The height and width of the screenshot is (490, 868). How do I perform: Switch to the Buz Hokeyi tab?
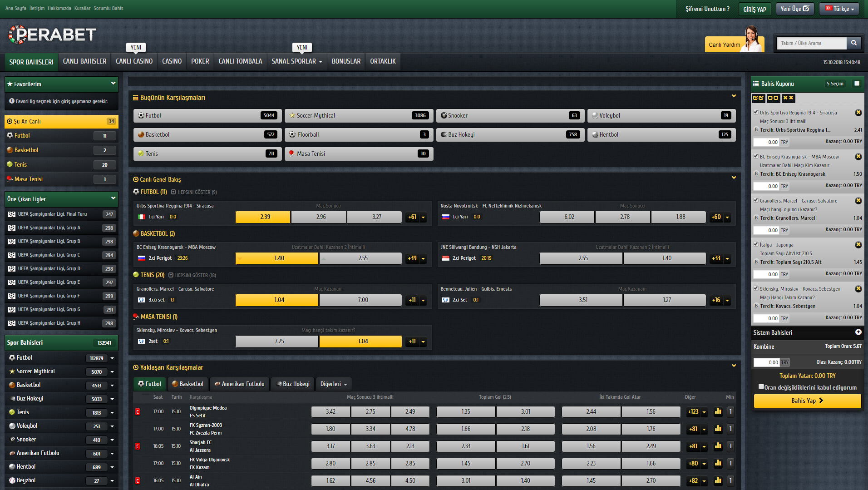(x=293, y=384)
